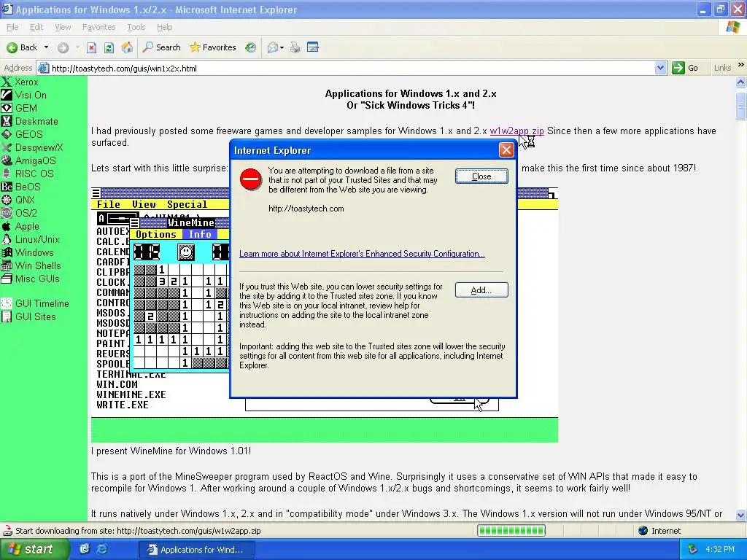Click the system tray security icon
The image size is (747, 560).
pyautogui.click(x=693, y=549)
